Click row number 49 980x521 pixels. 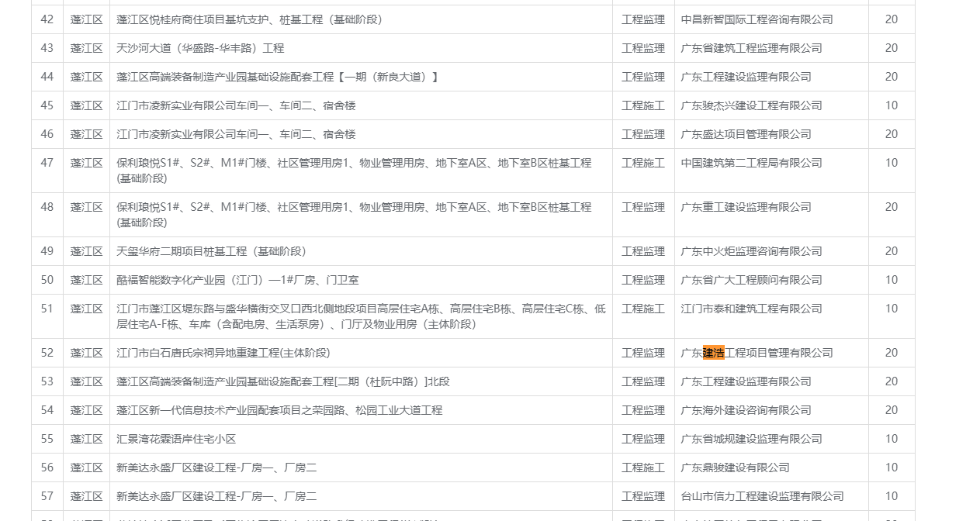click(47, 251)
